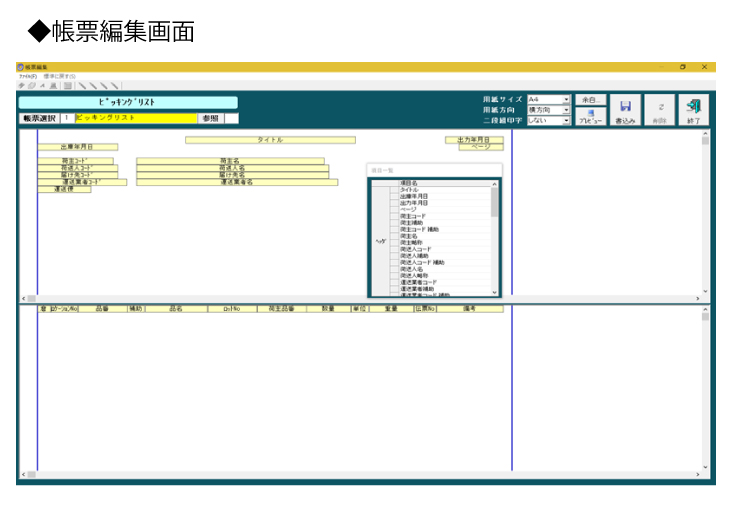736x506 pixels.
Task: Restore the window using the title bar button
Action: 682,67
